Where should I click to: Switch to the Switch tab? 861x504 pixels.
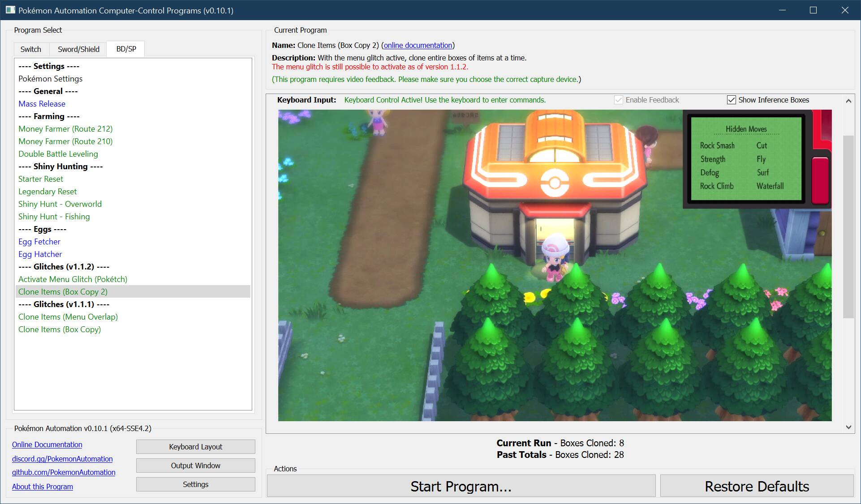point(30,49)
